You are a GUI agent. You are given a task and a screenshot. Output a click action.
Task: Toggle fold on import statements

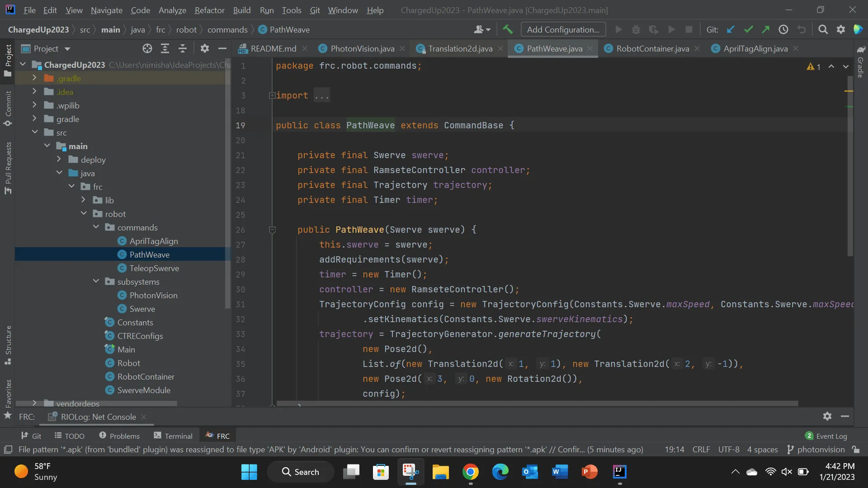pos(272,96)
